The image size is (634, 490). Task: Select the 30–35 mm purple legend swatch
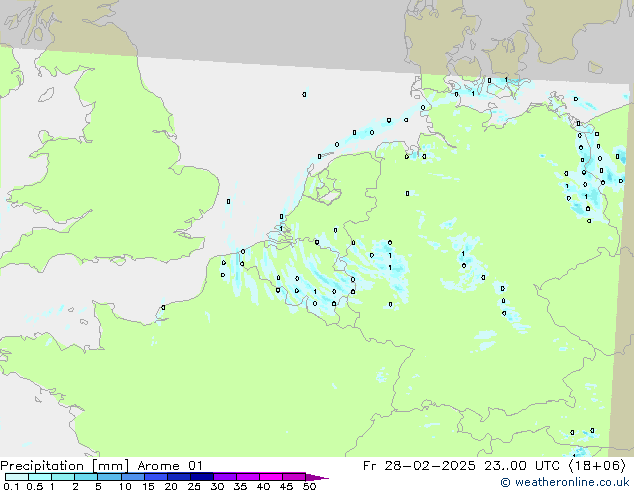pos(225,477)
